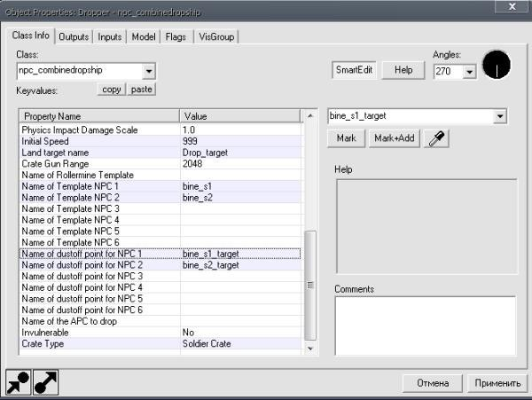Click inside the Comments text box
The image size is (532, 400).
(x=426, y=325)
